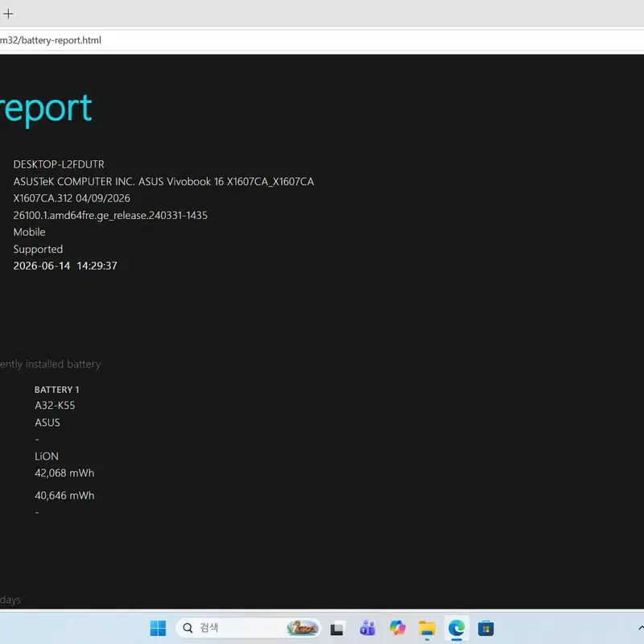Open Copilot from the taskbar
Screen dimensions: 644x644
(x=397, y=628)
